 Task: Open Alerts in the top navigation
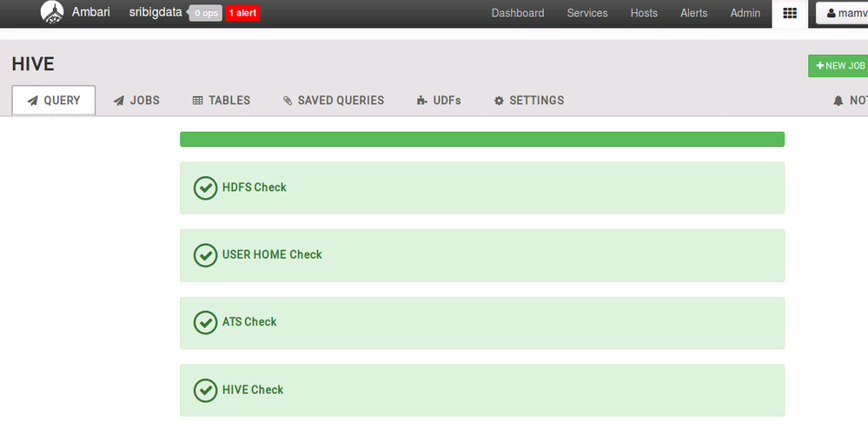(x=693, y=13)
